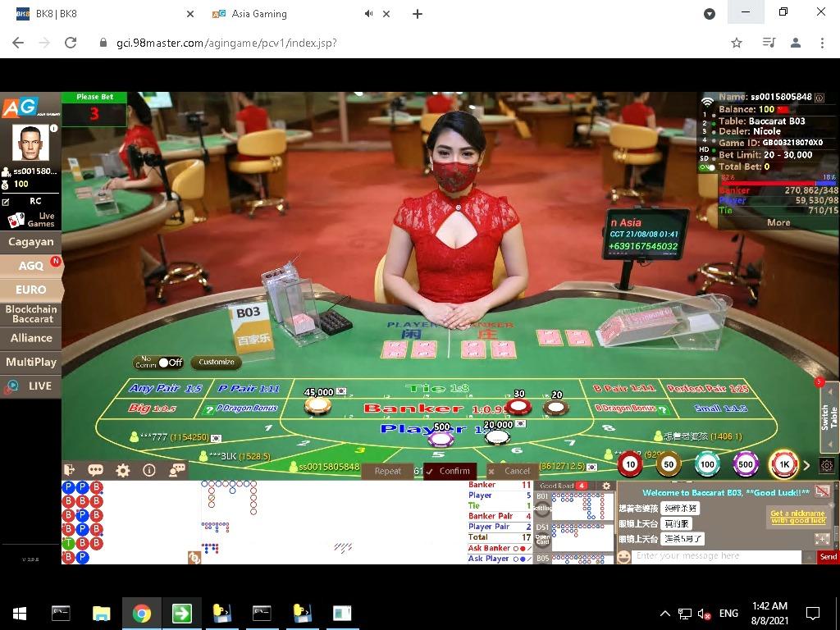The height and width of the screenshot is (630, 840).
Task: Show more chips with the right arrow
Action: click(x=807, y=465)
